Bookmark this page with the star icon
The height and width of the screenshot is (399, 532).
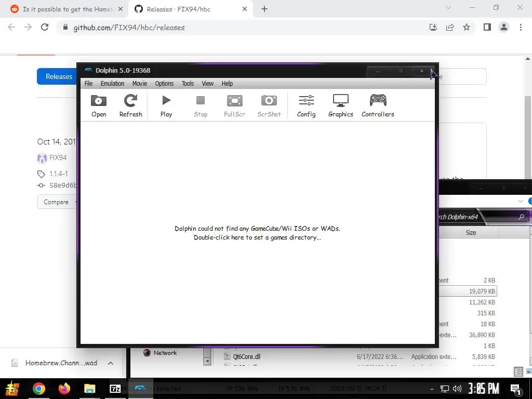click(467, 28)
